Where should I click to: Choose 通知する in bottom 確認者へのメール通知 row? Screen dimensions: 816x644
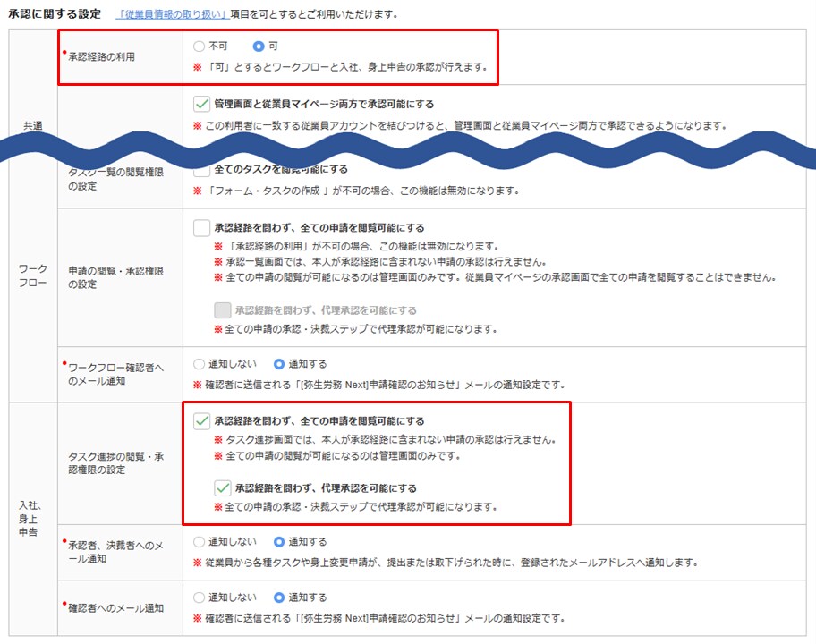coord(279,597)
